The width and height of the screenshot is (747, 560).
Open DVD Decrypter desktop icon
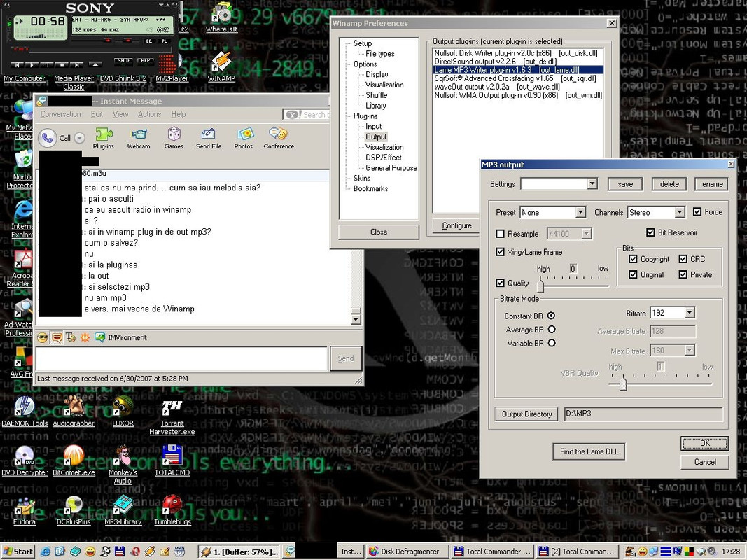[25, 461]
